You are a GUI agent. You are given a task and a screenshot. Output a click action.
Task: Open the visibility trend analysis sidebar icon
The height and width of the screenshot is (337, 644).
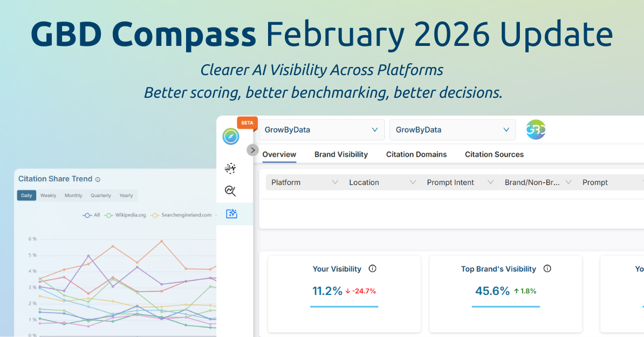(230, 168)
